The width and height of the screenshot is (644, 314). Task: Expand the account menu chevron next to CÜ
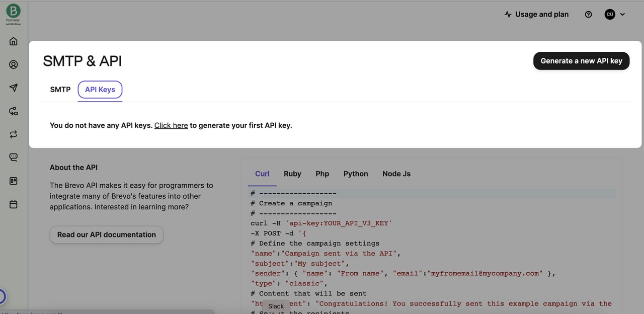point(623,14)
